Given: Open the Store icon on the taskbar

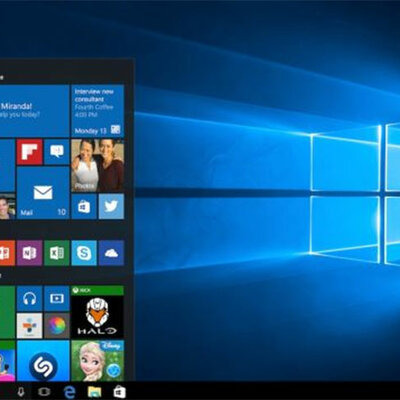Looking at the screenshot, I should click(119, 392).
